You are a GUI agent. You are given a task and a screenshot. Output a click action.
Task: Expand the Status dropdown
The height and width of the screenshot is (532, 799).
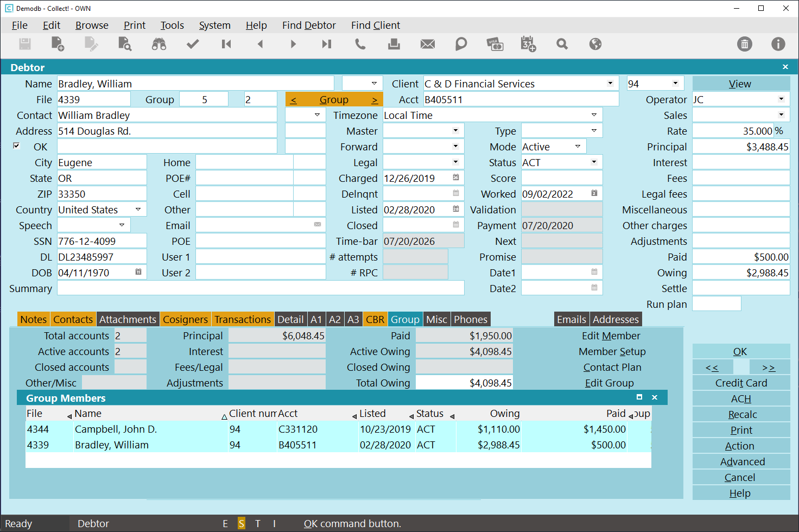click(x=594, y=162)
